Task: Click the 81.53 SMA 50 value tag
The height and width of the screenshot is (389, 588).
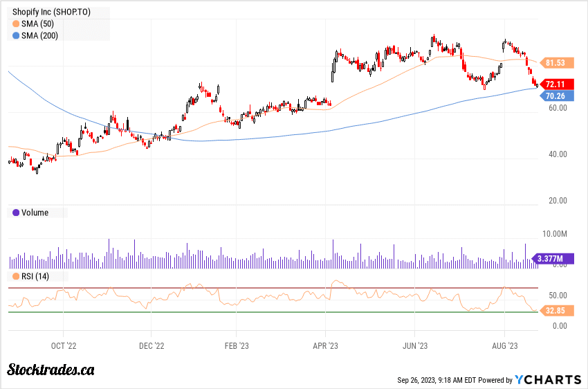Action: coord(557,62)
